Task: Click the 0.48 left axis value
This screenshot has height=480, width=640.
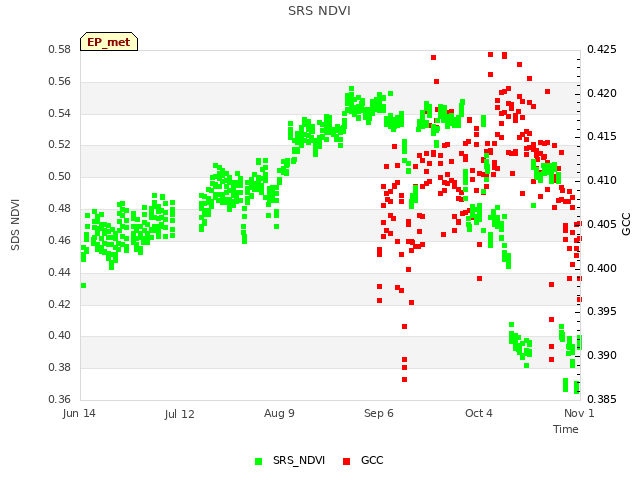Action: click(x=60, y=208)
